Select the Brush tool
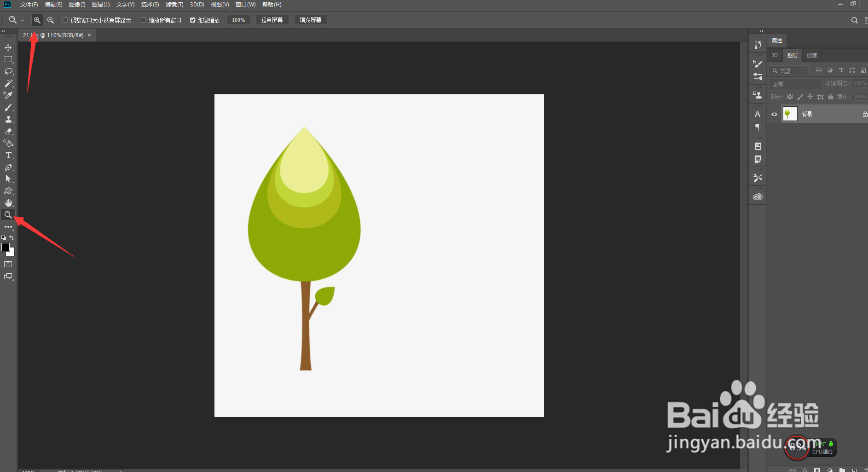This screenshot has width=868, height=472. pos(8,107)
